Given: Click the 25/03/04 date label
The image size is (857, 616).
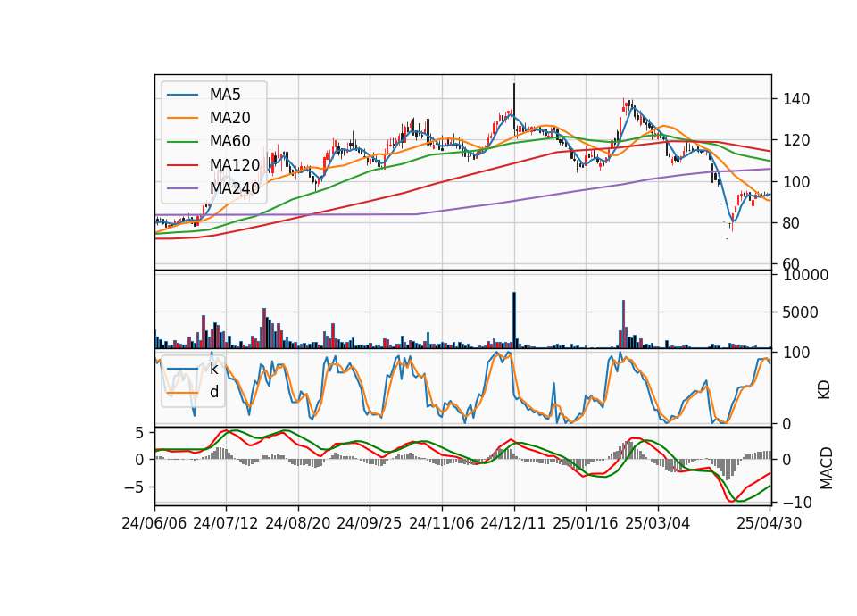Looking at the screenshot, I should pyautogui.click(x=658, y=523).
